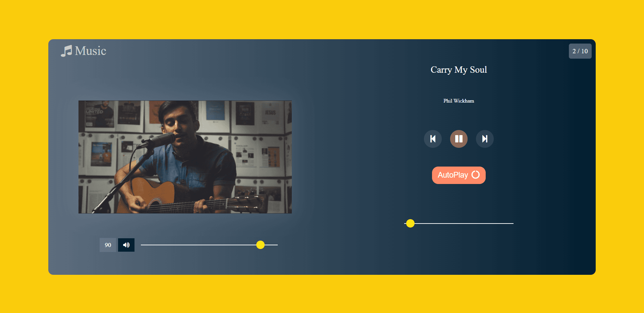Image resolution: width=644 pixels, height=313 pixels.
Task: Click the Carry My Soul song title
Action: (x=459, y=70)
